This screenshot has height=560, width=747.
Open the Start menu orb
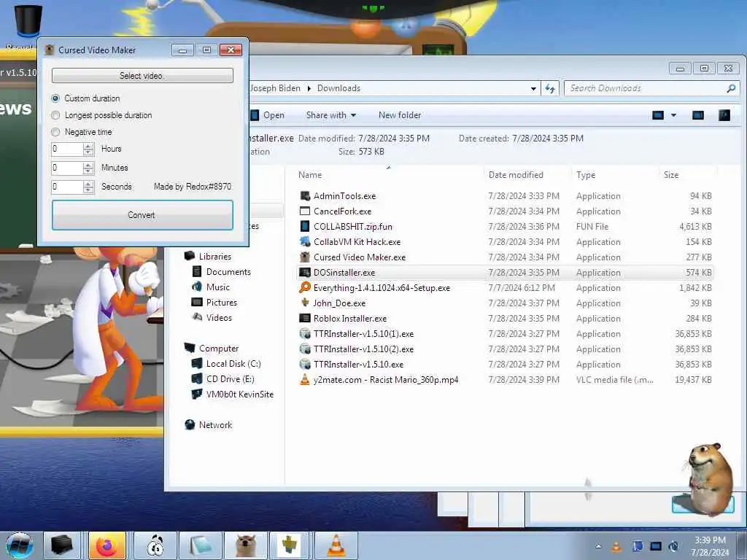click(20, 545)
